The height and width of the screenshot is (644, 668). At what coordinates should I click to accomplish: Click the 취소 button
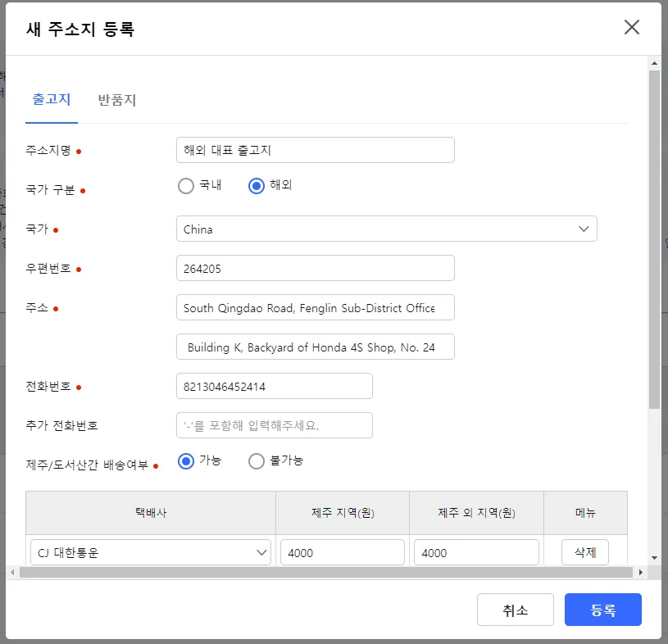516,610
